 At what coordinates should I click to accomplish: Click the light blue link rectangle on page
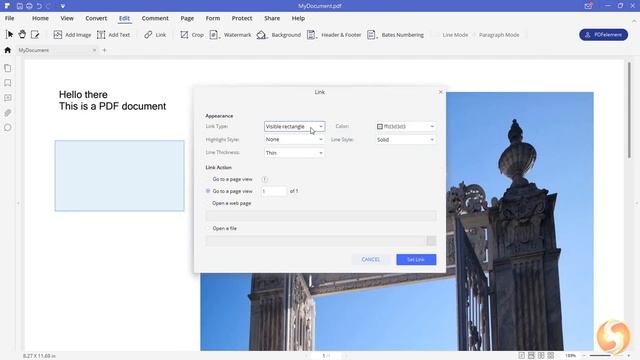120,176
